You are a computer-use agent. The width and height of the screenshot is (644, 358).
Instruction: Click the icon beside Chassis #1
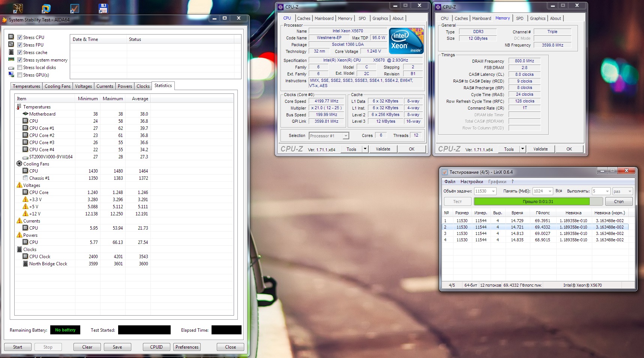(x=26, y=178)
